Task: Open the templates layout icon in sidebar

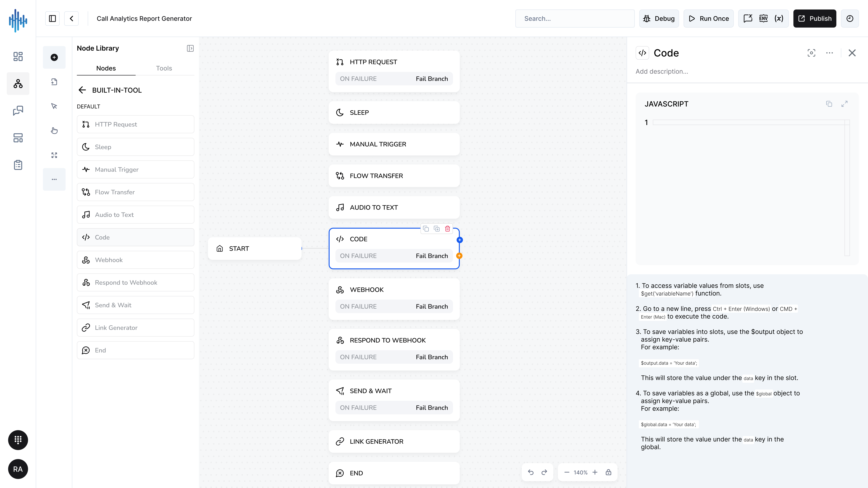Action: 18,138
